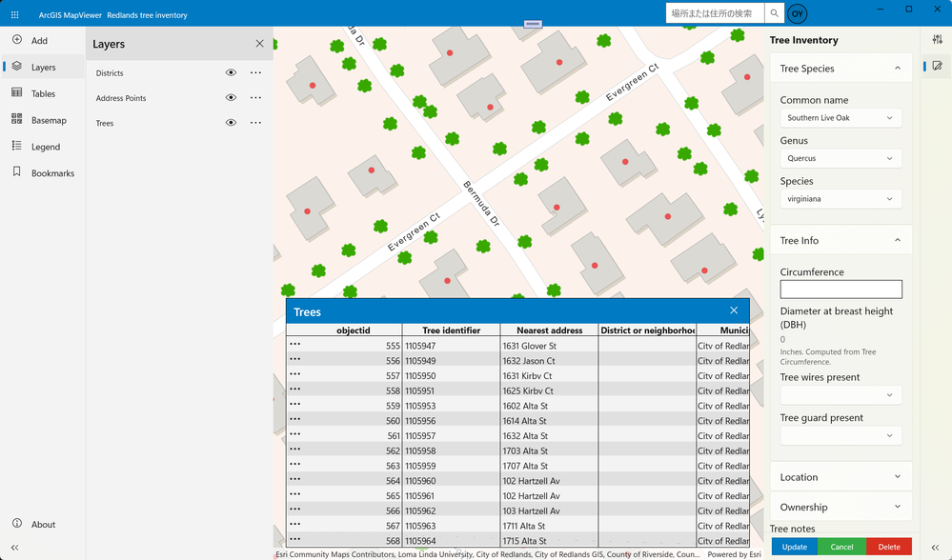The height and width of the screenshot is (560, 952).
Task: Show the Legend sidebar item
Action: coord(43,147)
